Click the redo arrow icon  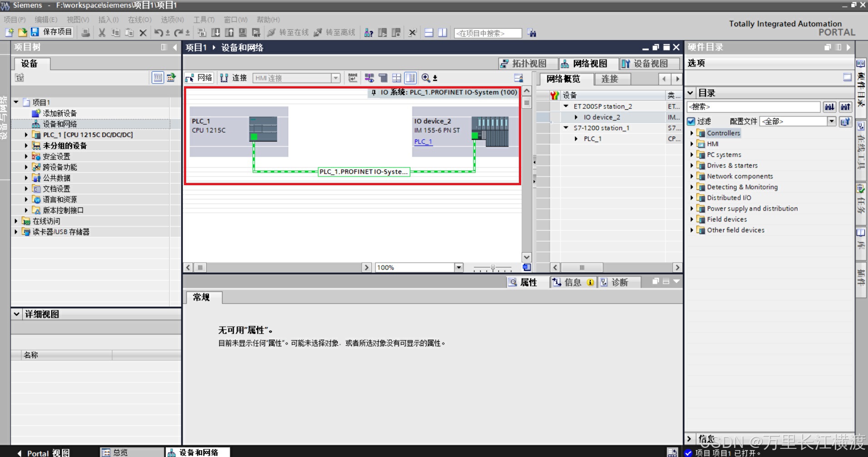tap(179, 33)
